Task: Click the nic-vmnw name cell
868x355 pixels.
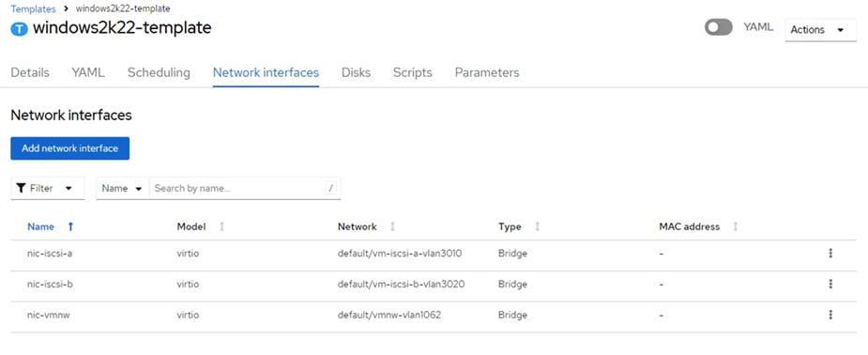Action: 49,316
